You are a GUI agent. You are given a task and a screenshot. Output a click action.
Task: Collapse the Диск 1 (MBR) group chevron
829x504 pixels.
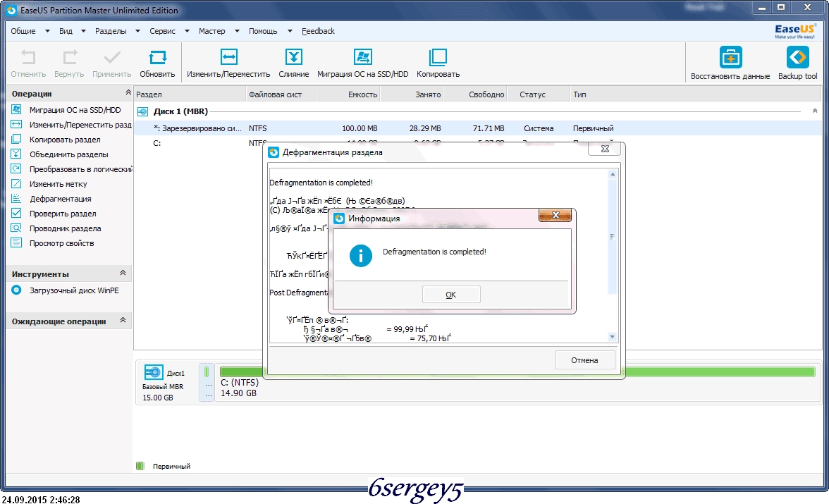point(815,111)
